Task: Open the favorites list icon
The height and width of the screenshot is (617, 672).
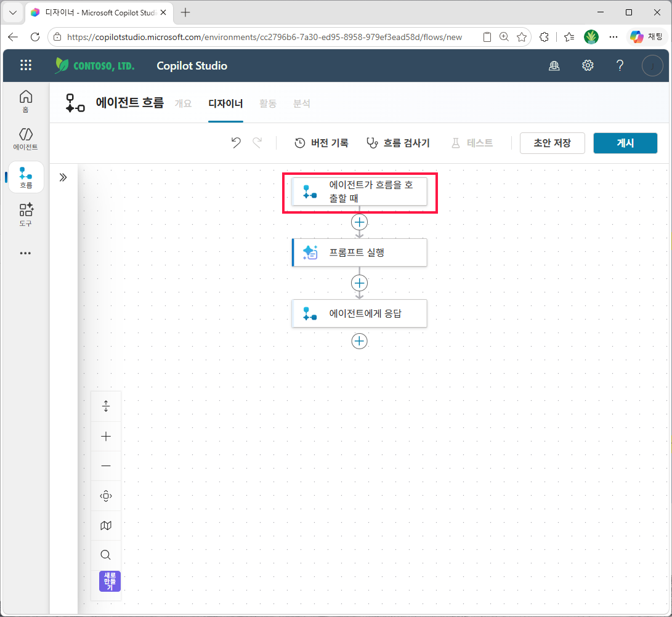Action: [569, 37]
